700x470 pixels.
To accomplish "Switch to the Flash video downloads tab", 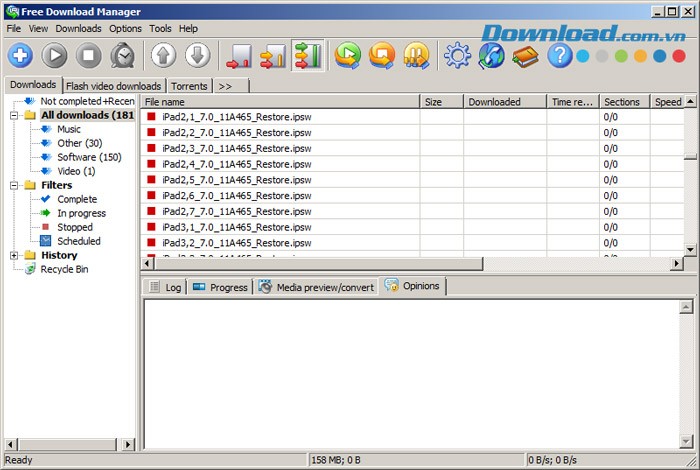I will click(113, 86).
